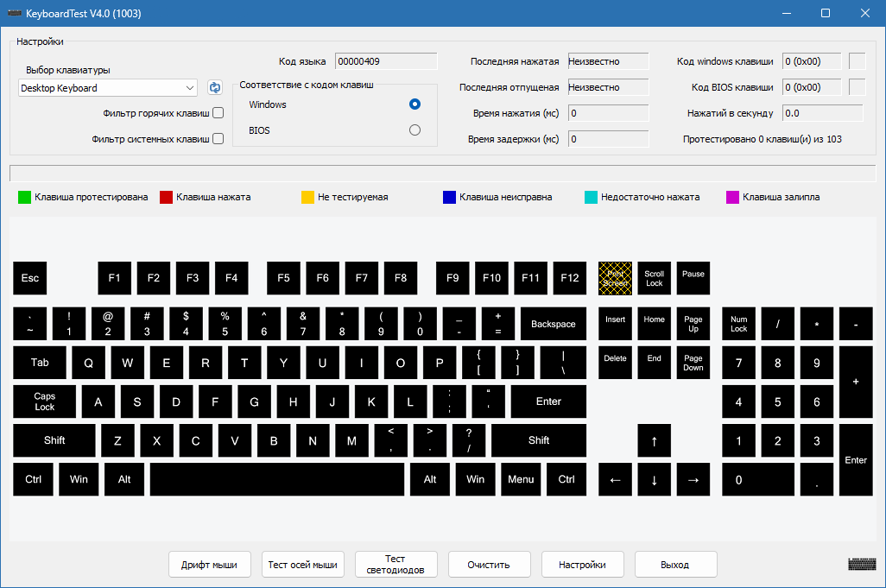
Task: Click the Протестировано 0 клавиш(и) из 103 text
Action: pos(763,139)
